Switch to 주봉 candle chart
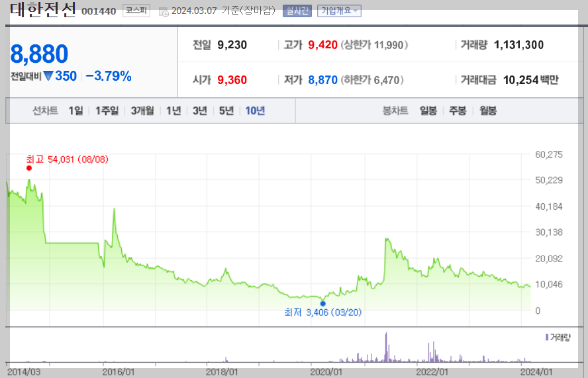Viewport: 588px width, 378px height. 458,111
